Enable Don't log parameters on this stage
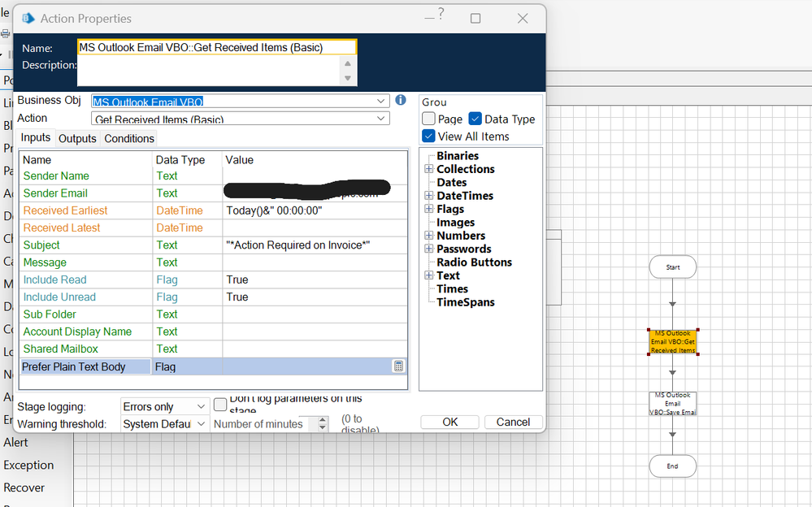The width and height of the screenshot is (812, 507). tap(220, 404)
